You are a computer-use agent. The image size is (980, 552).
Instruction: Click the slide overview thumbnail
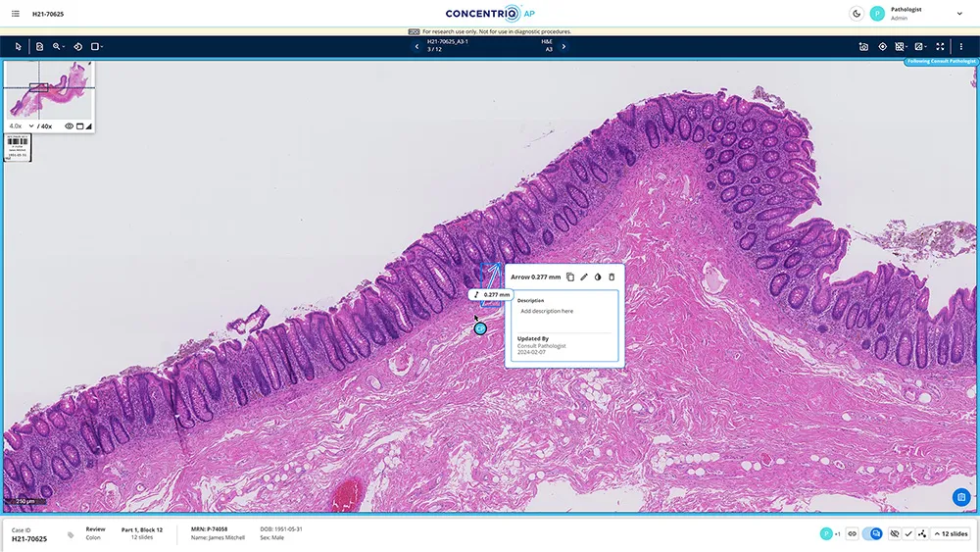tap(49, 89)
